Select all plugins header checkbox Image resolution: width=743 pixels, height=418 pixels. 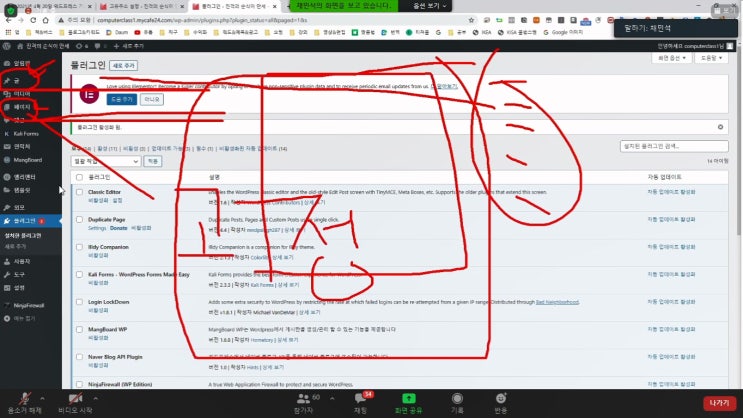click(x=79, y=177)
